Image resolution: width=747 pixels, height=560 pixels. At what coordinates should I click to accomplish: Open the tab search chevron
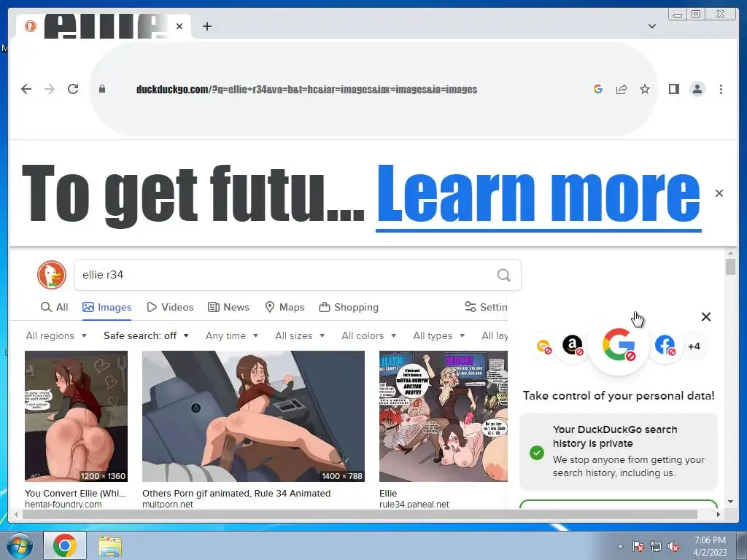pos(652,26)
